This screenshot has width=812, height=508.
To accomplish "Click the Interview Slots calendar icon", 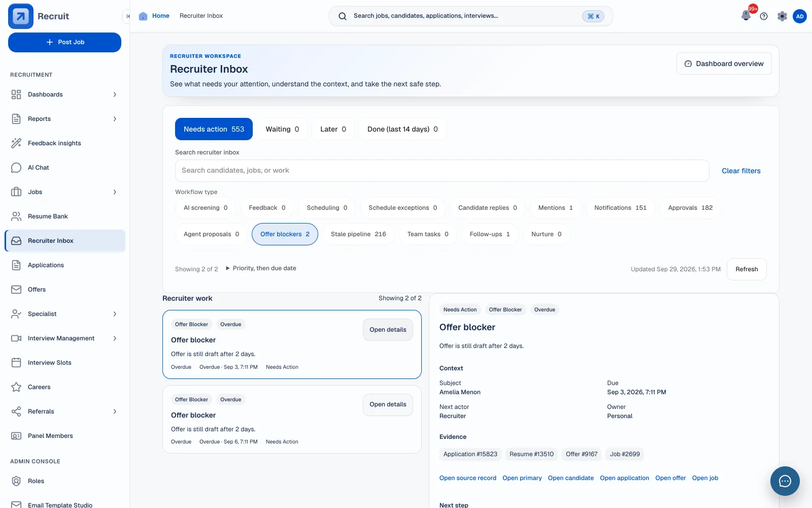I will pos(16,363).
